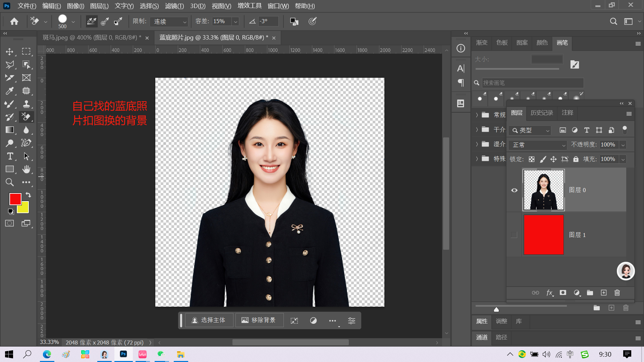Click the layer fx styles icon
Image resolution: width=644 pixels, height=362 pixels.
pos(549,293)
